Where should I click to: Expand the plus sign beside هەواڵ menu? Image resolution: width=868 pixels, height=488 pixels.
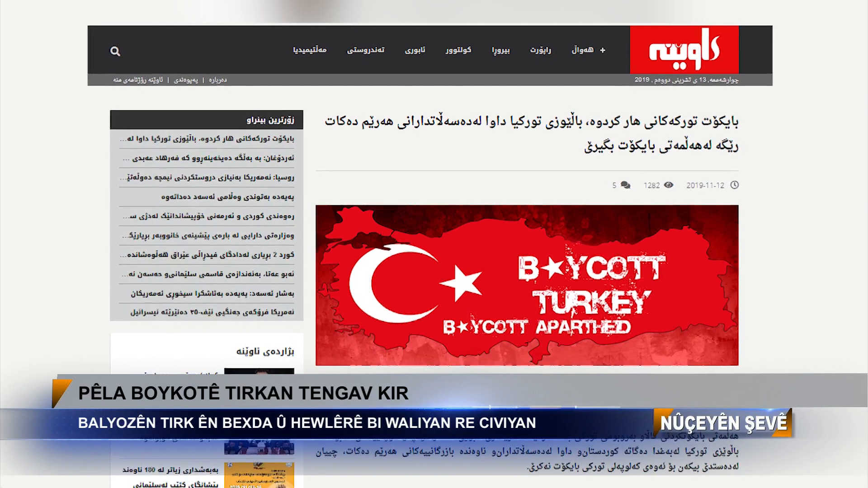(603, 50)
